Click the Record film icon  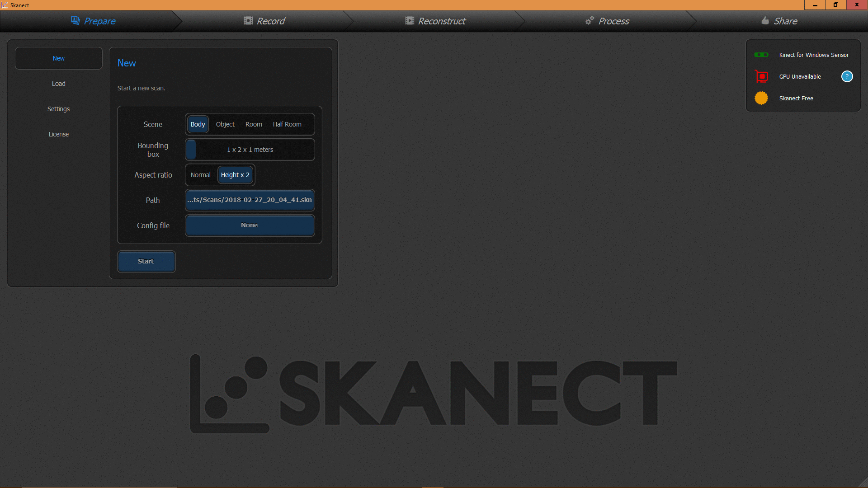coord(248,20)
